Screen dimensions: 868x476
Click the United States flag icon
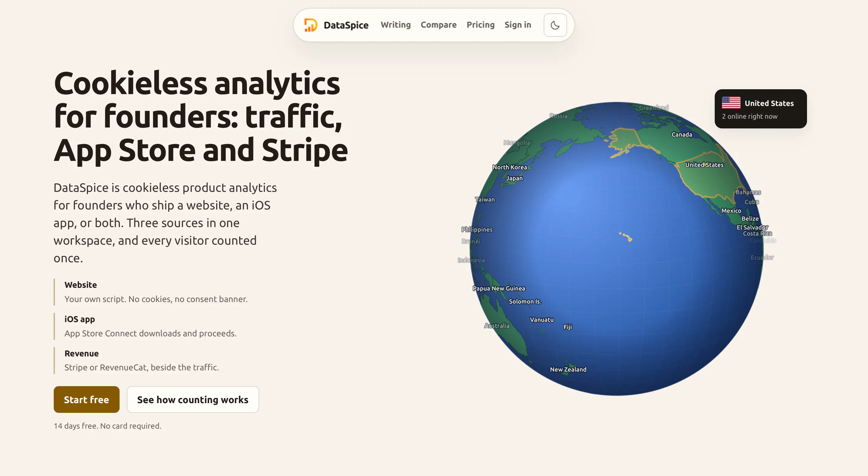pyautogui.click(x=731, y=103)
